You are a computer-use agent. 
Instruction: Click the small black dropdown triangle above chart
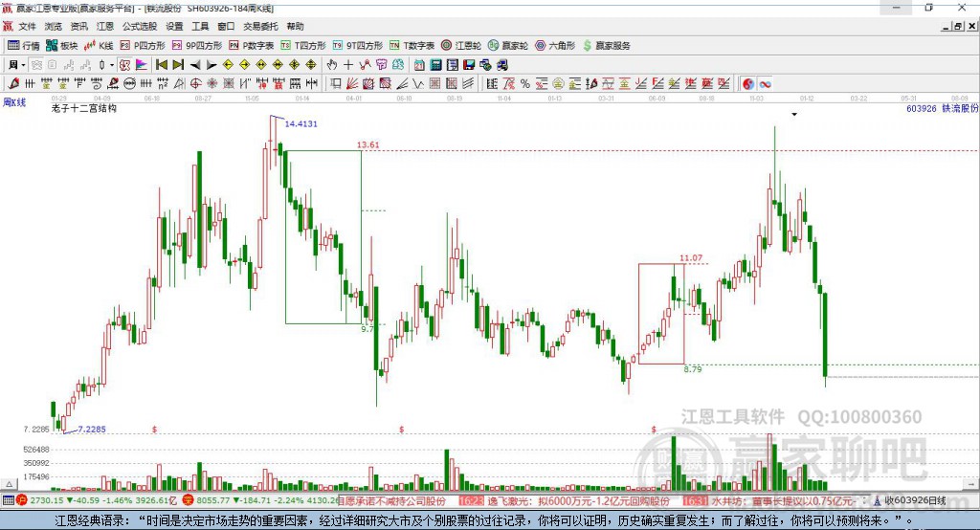pyautogui.click(x=794, y=115)
